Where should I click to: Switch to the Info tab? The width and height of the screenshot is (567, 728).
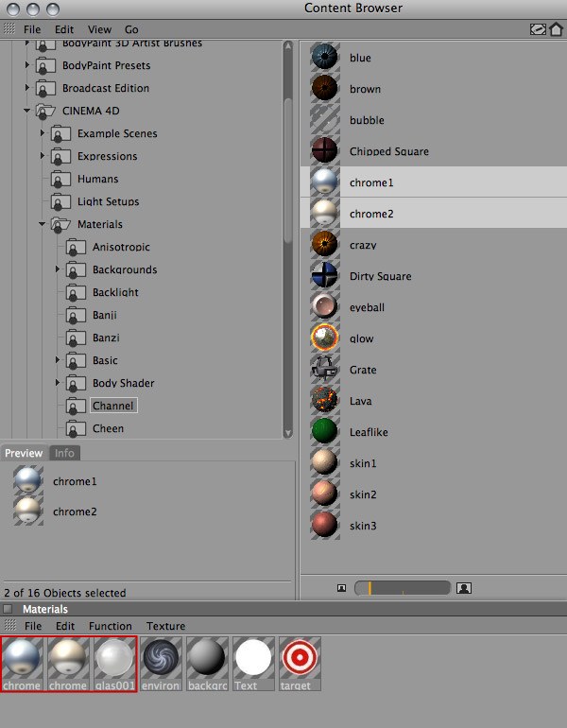pyautogui.click(x=64, y=453)
